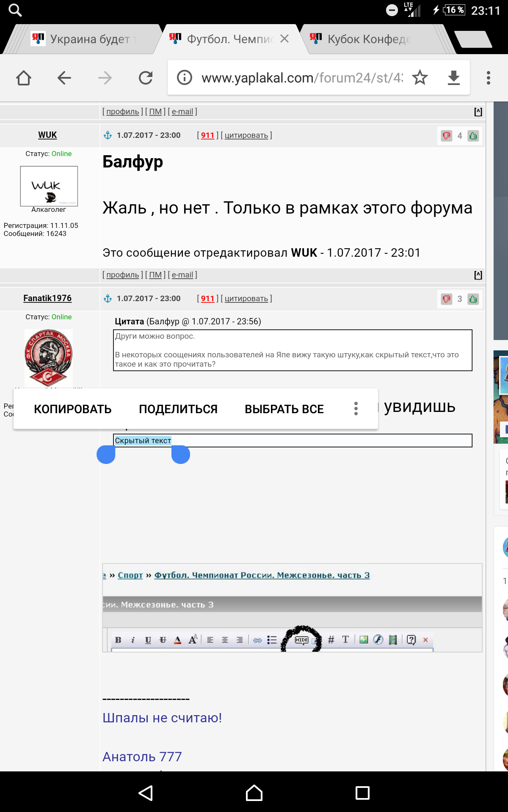Click цитировать link on WUK's post
Screen dimensions: 508x812
[x=246, y=135]
